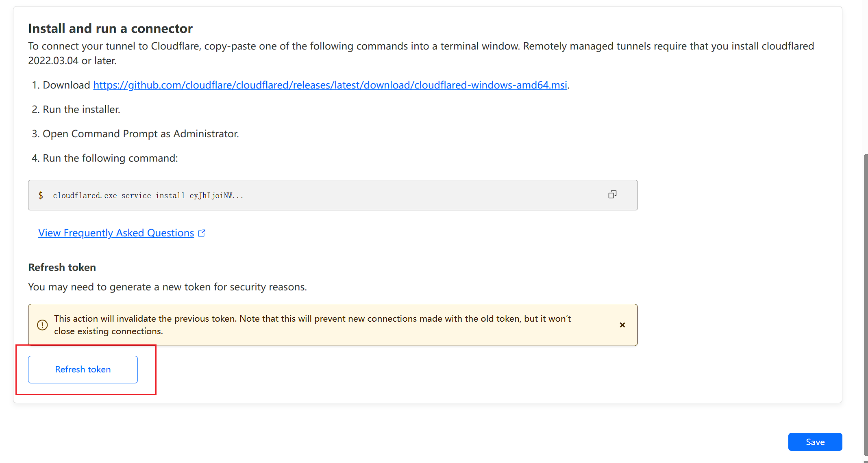Click the bold "Refresh token" section heading
Screen dimensions: 868x463
click(62, 267)
